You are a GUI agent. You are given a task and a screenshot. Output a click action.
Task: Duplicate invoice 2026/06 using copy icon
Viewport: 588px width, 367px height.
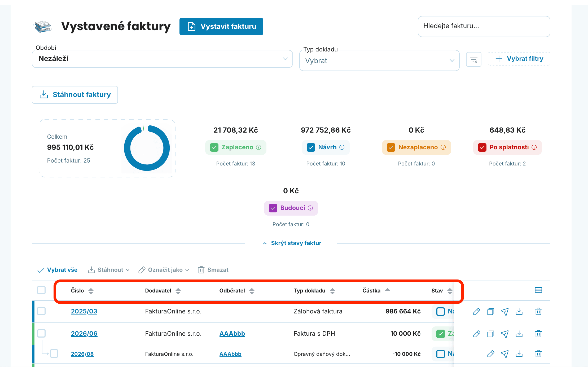click(x=491, y=334)
